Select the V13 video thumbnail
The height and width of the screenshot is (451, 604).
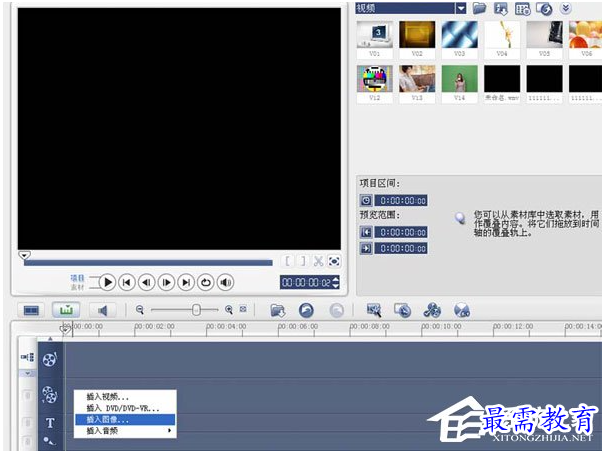[x=417, y=79]
